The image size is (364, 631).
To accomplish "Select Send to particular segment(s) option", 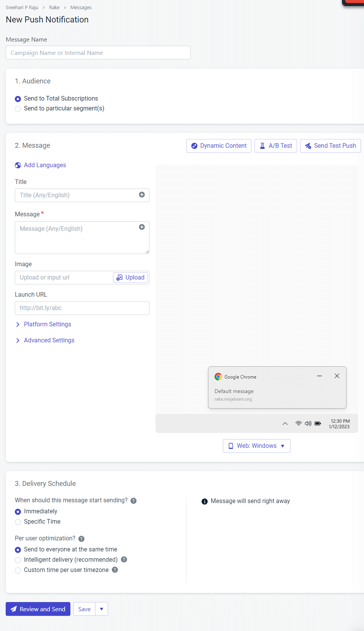I will [18, 109].
